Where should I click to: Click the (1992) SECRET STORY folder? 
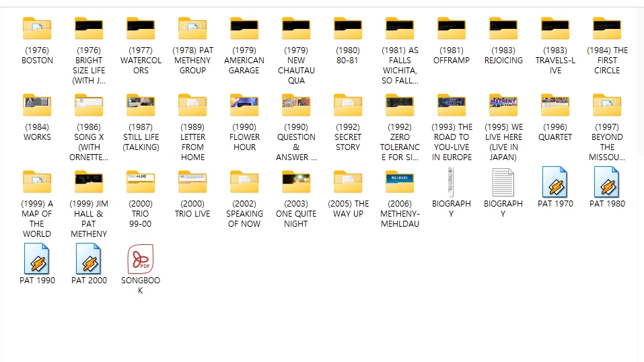348,106
